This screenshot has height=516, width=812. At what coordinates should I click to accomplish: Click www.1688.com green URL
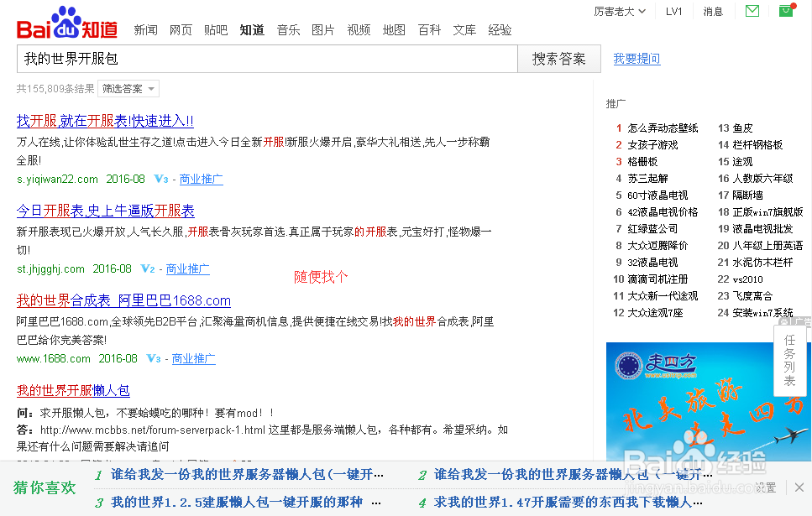(x=54, y=358)
